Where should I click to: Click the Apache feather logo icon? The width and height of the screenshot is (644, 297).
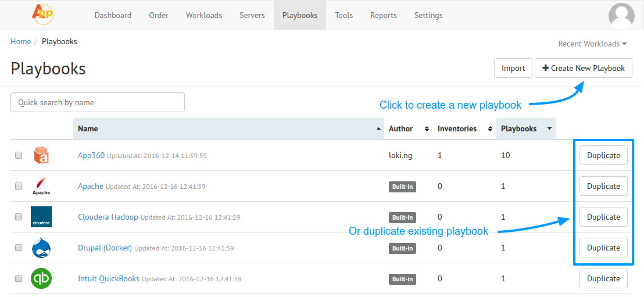41,187
